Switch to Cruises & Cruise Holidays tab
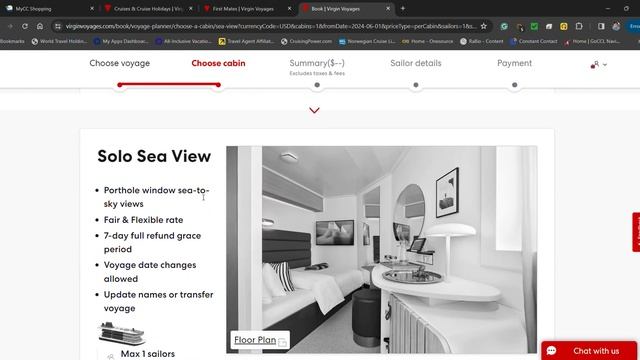 [x=147, y=9]
